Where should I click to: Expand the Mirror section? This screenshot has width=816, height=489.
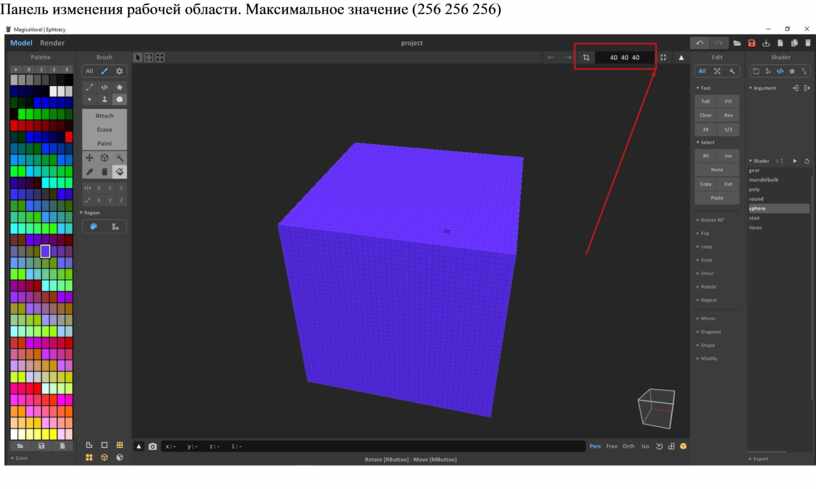707,318
